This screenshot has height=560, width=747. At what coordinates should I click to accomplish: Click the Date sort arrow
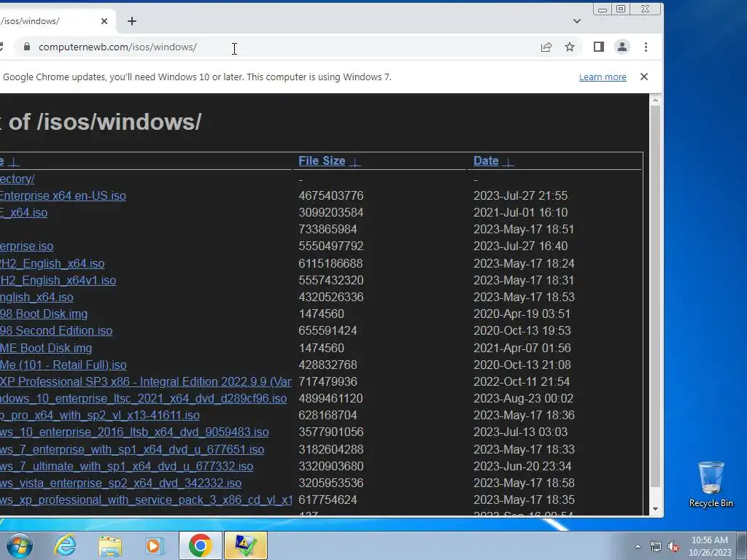pyautogui.click(x=508, y=162)
